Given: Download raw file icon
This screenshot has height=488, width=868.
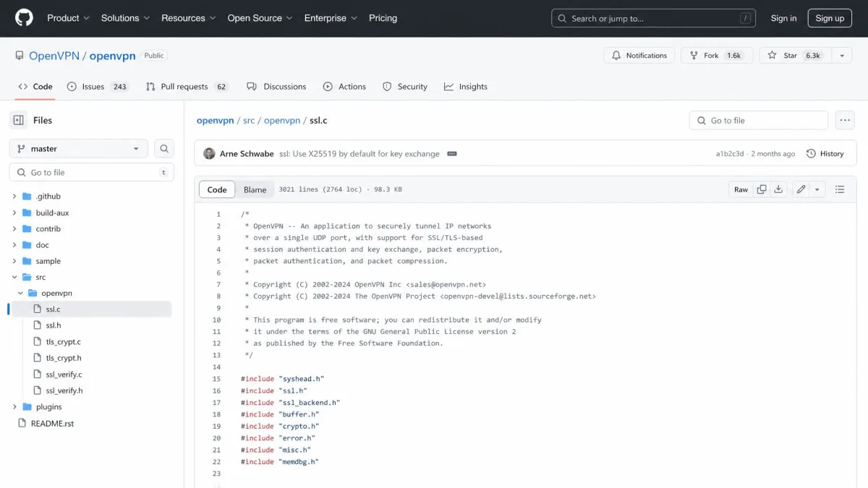Looking at the screenshot, I should [x=778, y=189].
